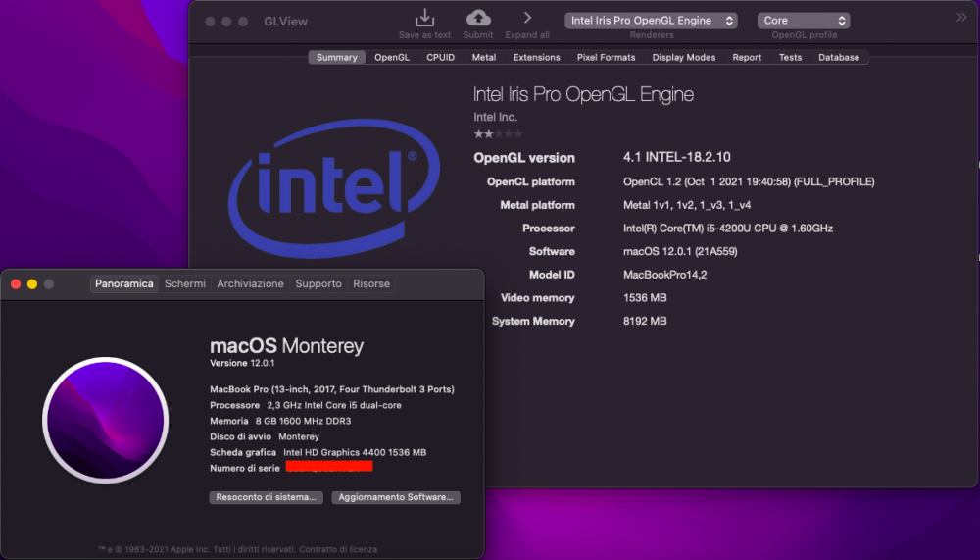Image resolution: width=980 pixels, height=560 pixels.
Task: Click the MacBook Pro 13-inch 2017 model line
Action: (332, 389)
